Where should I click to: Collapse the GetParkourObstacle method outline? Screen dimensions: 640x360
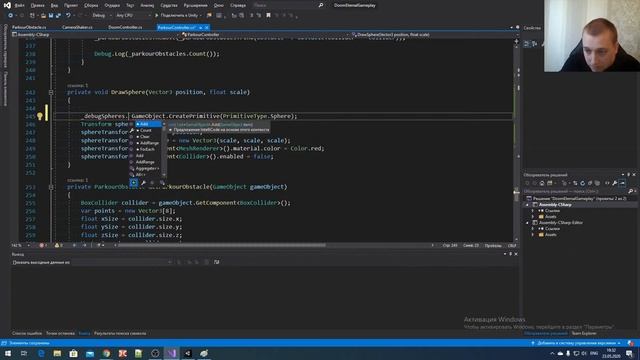tap(51, 187)
